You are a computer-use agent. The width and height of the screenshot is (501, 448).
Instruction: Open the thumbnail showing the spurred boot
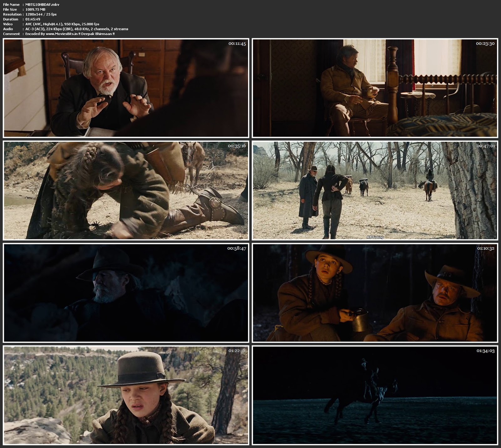[126, 190]
